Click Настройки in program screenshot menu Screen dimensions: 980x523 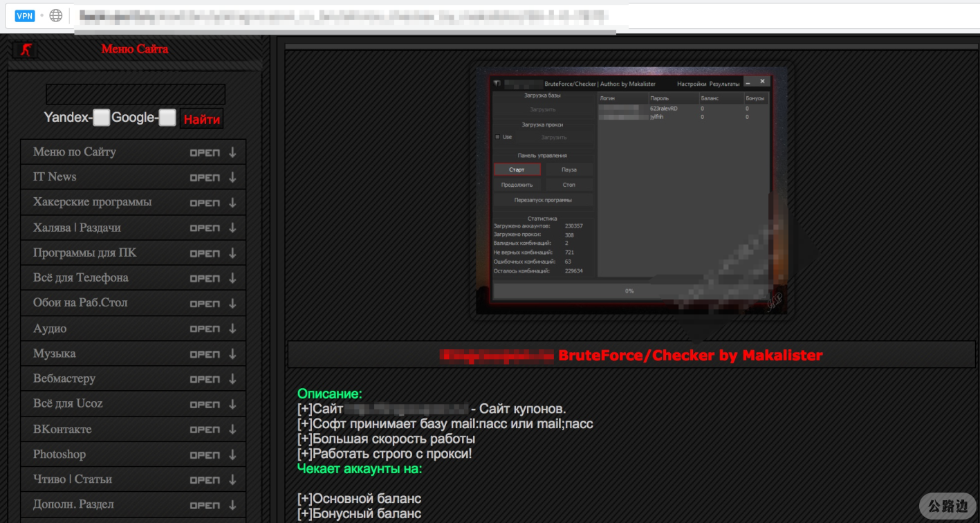[692, 84]
